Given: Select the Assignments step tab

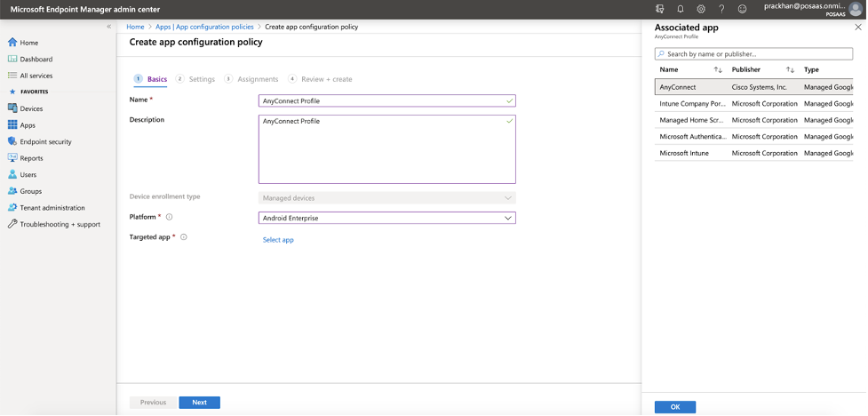Looking at the screenshot, I should click(251, 79).
